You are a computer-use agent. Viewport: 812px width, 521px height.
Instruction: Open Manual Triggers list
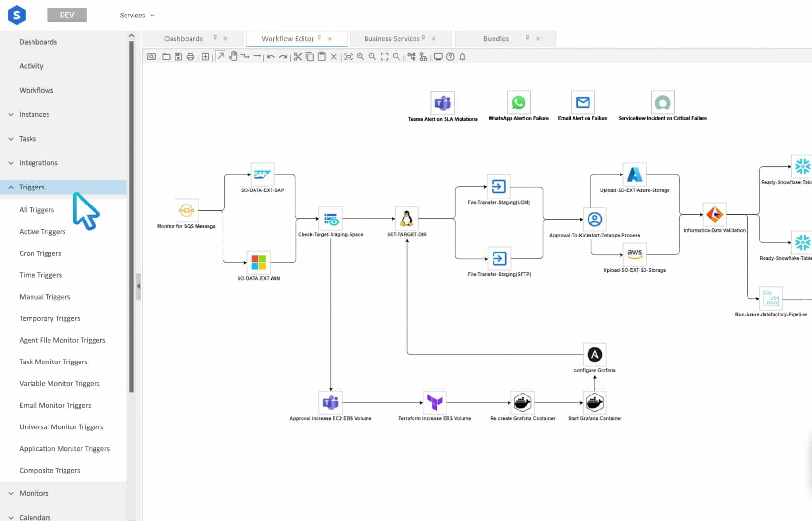tap(45, 297)
